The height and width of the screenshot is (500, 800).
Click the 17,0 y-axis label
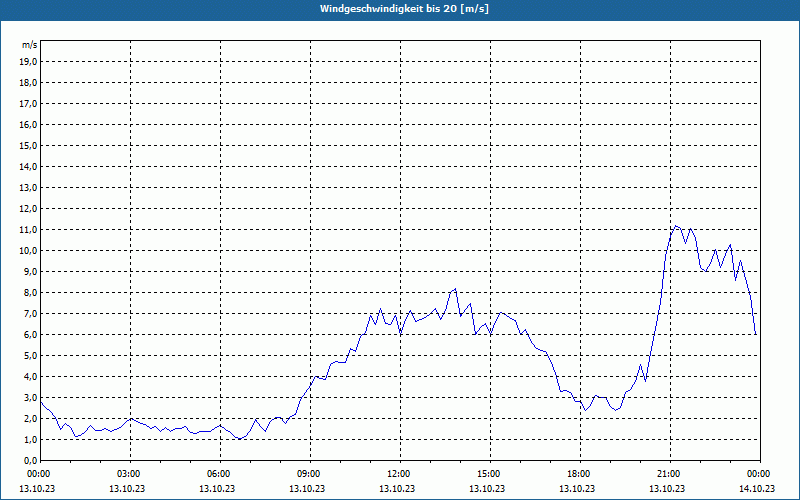click(28, 104)
